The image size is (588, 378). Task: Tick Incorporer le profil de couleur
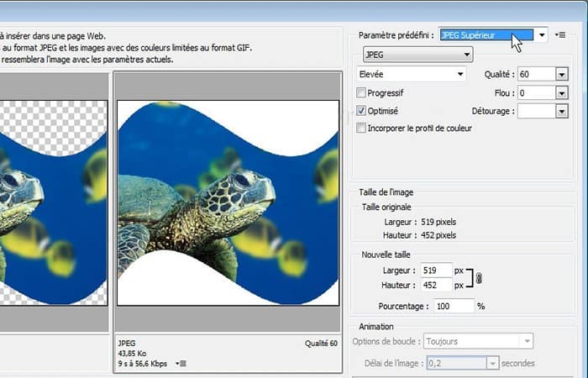tap(360, 128)
